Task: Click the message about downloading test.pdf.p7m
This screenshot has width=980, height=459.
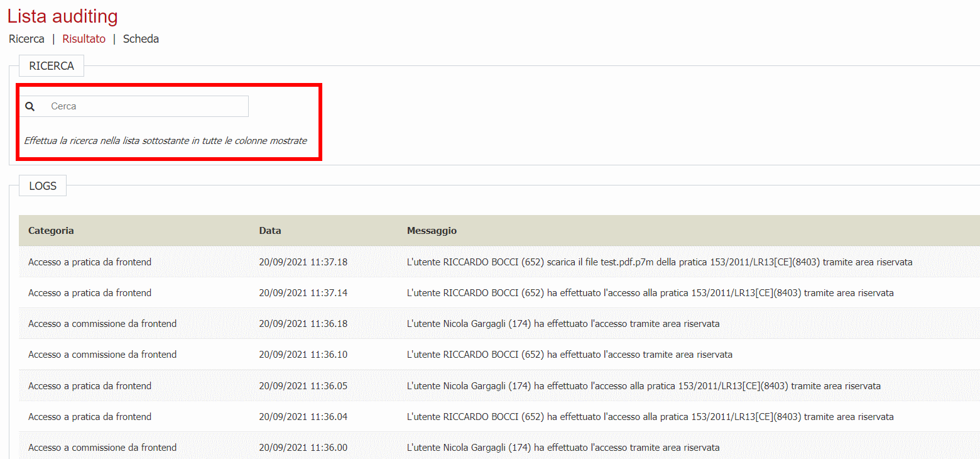Action: (659, 262)
